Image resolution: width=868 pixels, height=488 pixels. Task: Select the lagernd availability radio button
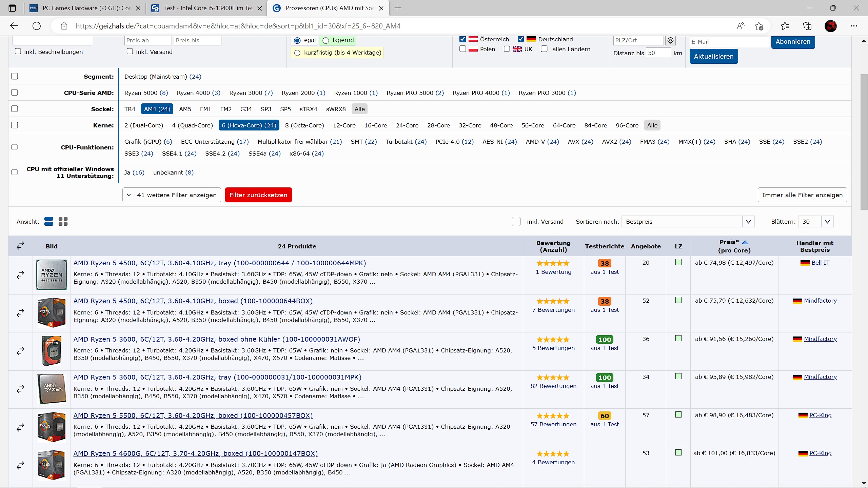tap(326, 40)
